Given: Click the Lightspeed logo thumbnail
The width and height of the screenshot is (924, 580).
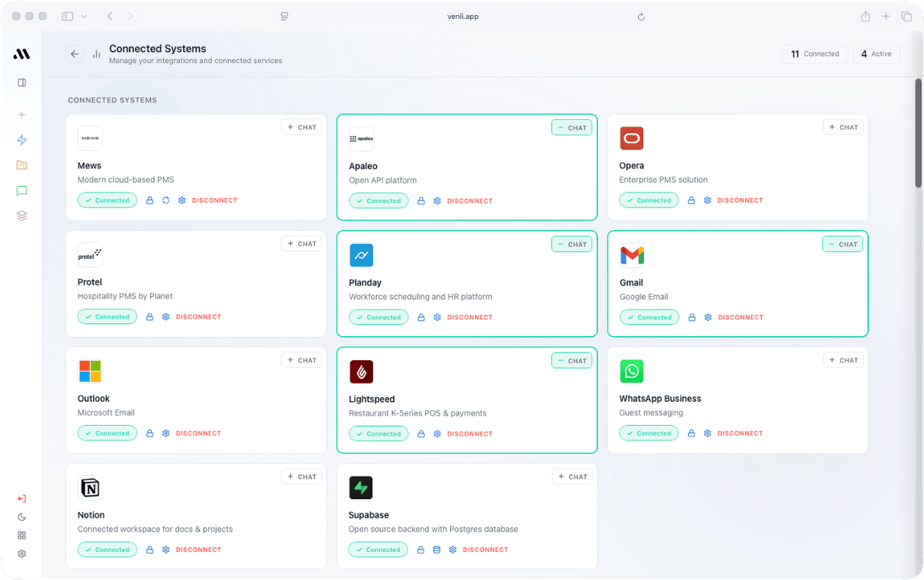Looking at the screenshot, I should [361, 372].
